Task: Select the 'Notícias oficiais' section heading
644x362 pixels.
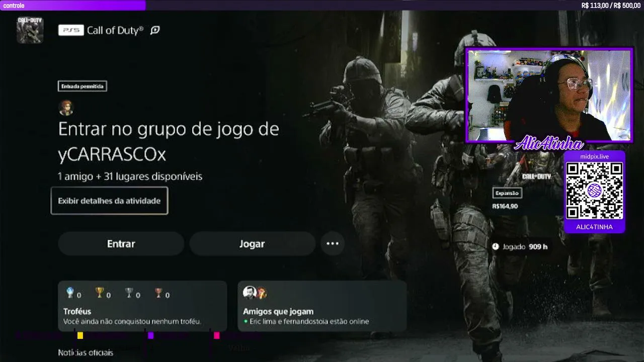Action: click(x=86, y=352)
